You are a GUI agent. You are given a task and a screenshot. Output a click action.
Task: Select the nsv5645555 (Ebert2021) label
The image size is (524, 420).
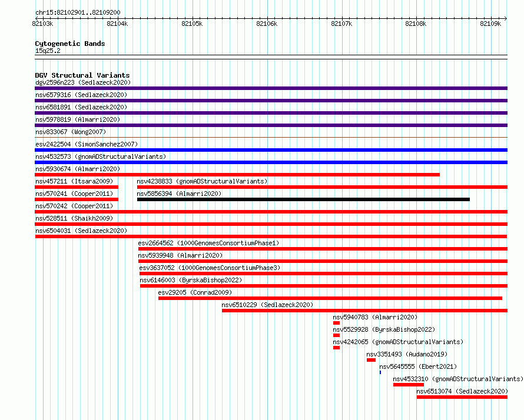click(x=418, y=366)
